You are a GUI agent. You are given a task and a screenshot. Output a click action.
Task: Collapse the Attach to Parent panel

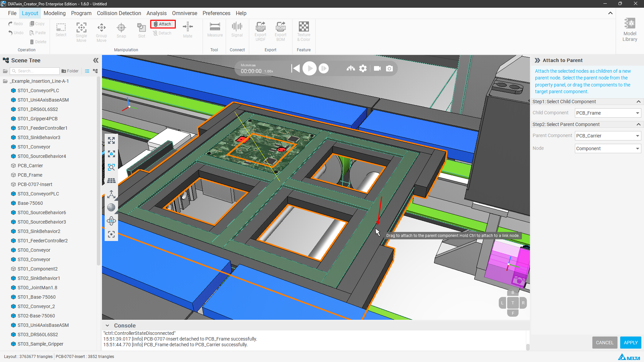[537, 60]
